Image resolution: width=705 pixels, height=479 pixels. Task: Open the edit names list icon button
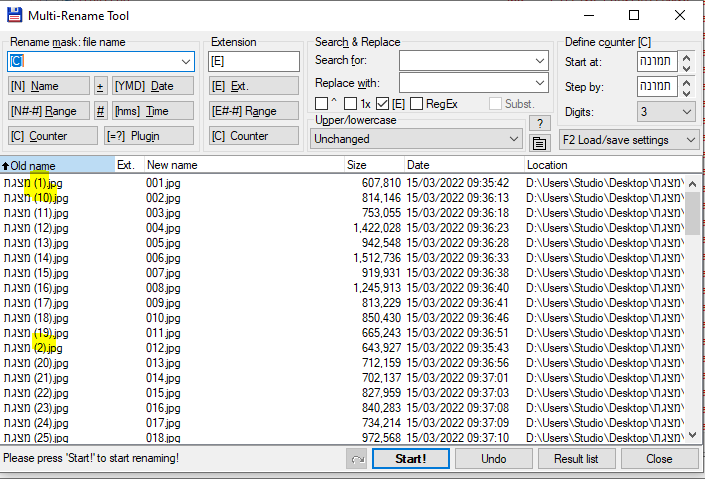(540, 143)
